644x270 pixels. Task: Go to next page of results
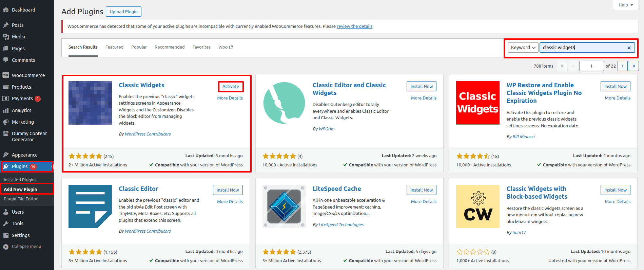[623, 66]
